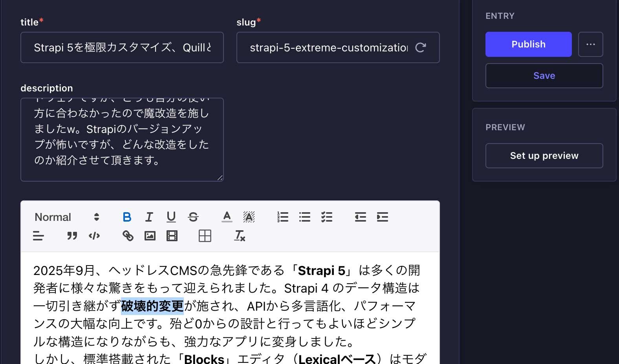Apply italic formatting to selection
619x364 pixels.
[x=149, y=217]
